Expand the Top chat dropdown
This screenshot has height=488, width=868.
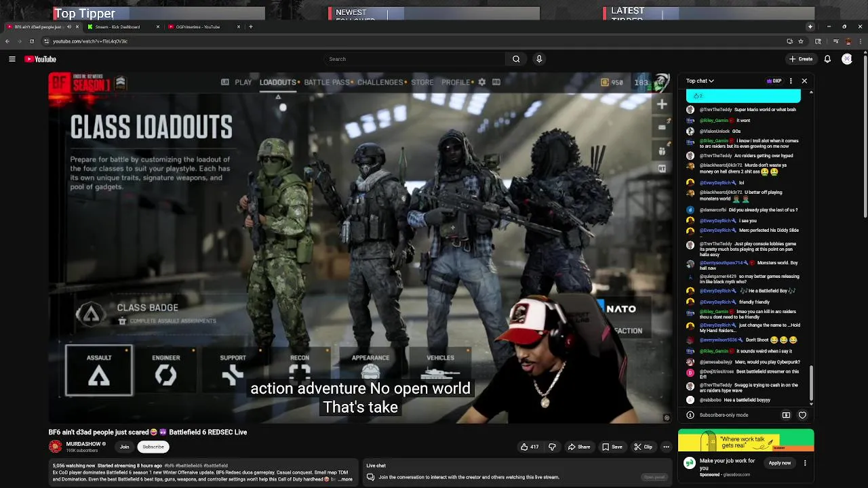point(700,81)
